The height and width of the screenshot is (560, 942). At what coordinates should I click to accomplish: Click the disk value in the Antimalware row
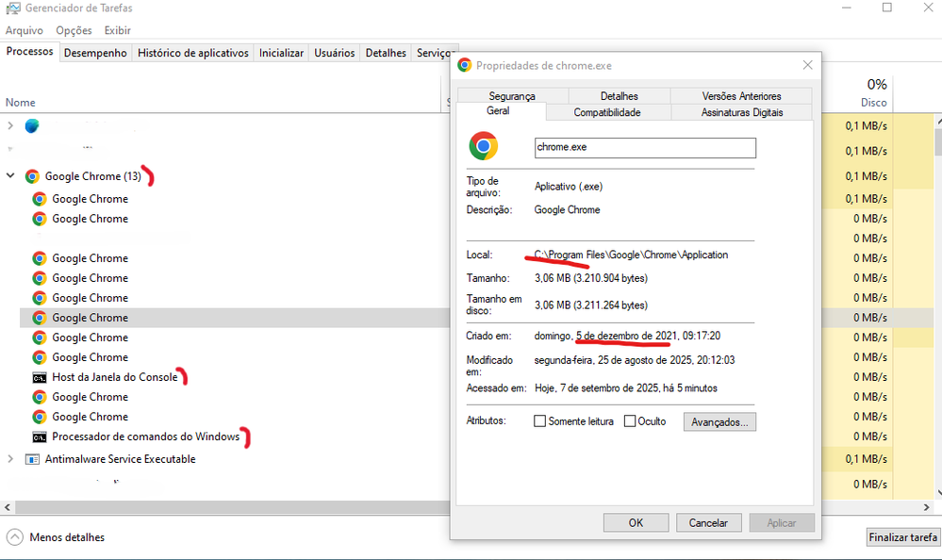click(867, 459)
